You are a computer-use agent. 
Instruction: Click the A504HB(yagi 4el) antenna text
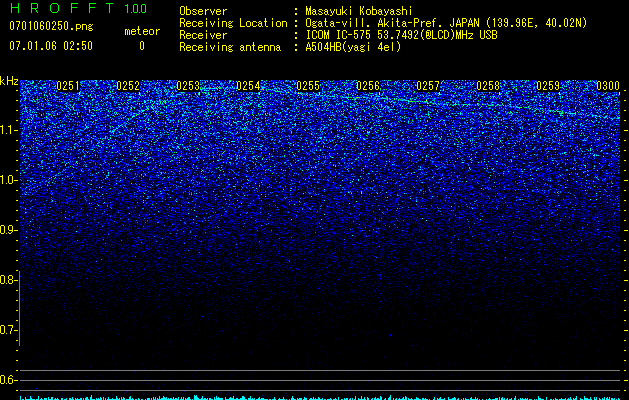(x=353, y=47)
